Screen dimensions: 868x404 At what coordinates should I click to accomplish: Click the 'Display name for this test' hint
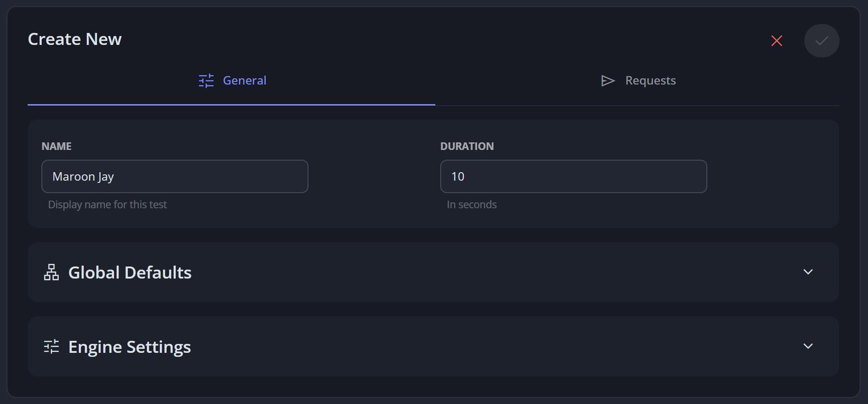point(107,205)
